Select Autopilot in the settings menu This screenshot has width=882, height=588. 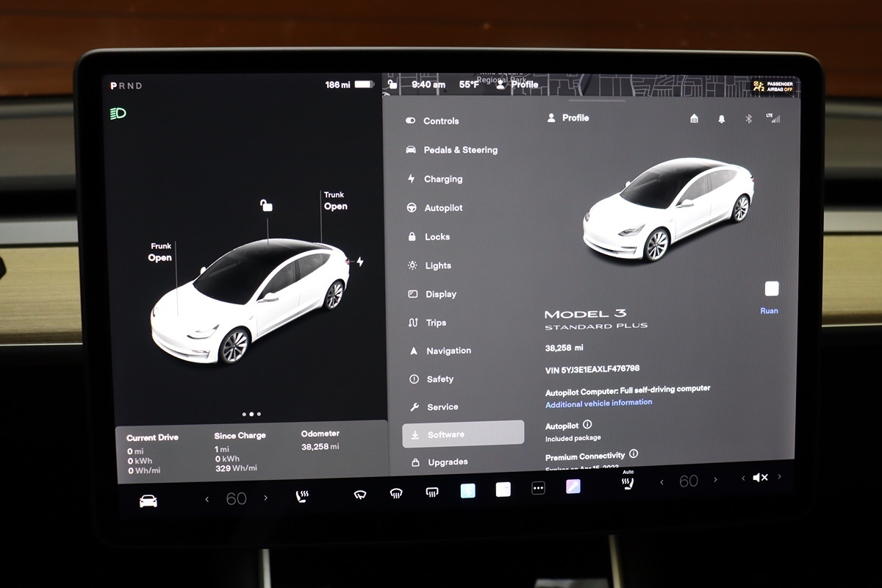point(443,208)
